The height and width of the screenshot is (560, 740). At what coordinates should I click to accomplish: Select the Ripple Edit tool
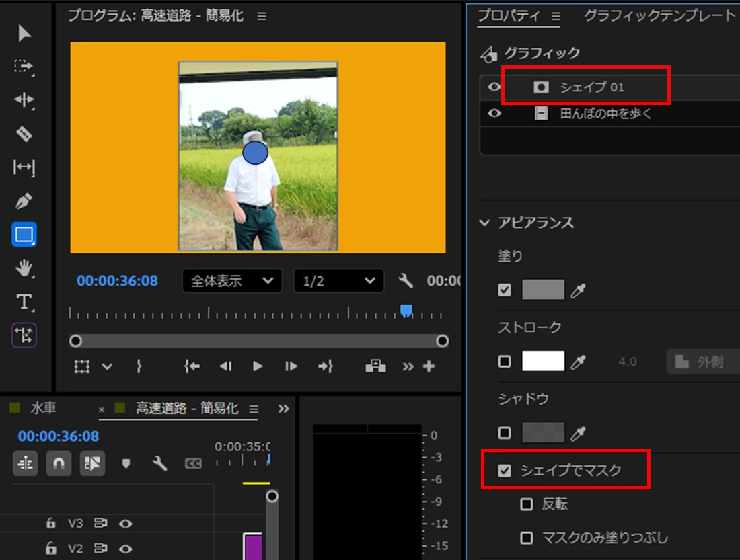pos(24,100)
